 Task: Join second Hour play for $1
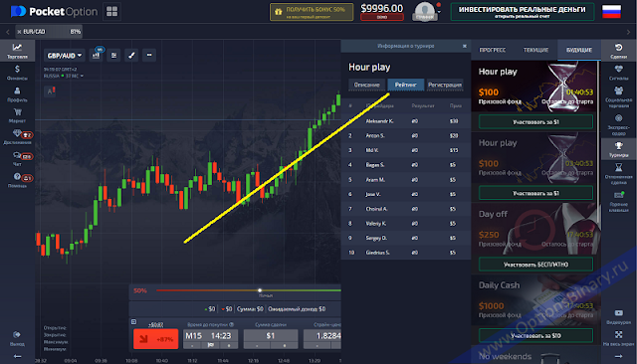[535, 193]
